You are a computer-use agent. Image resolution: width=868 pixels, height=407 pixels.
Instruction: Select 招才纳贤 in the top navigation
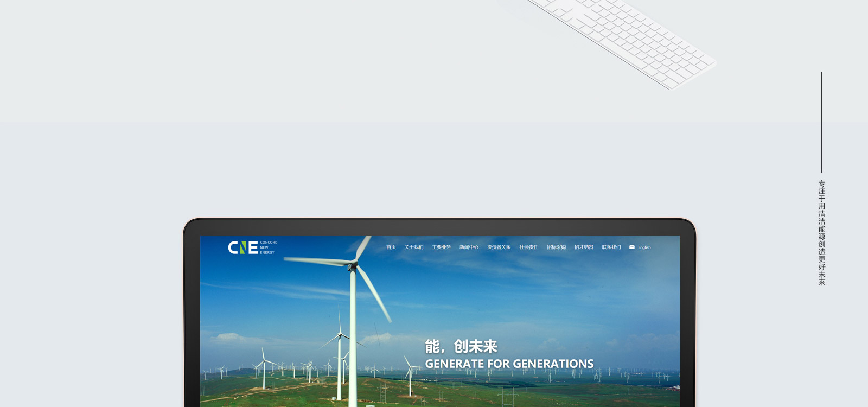click(584, 247)
